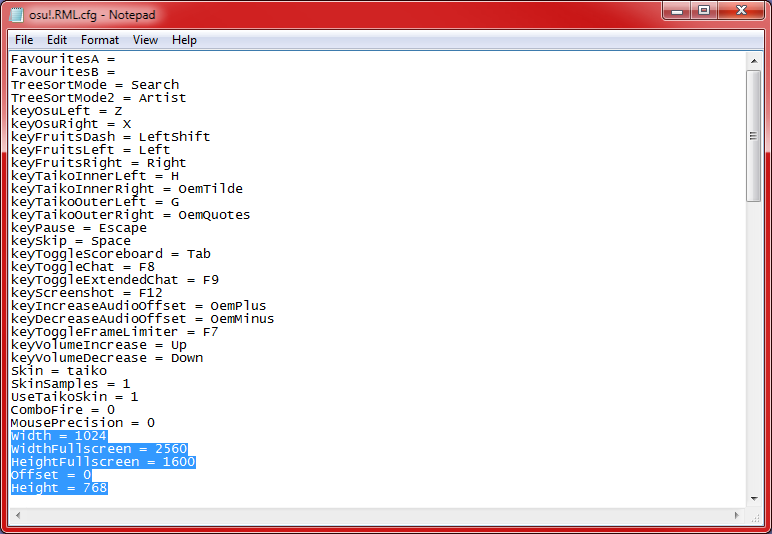Viewport: 772px width, 534px height.
Task: Open the Help menu
Action: (x=184, y=40)
